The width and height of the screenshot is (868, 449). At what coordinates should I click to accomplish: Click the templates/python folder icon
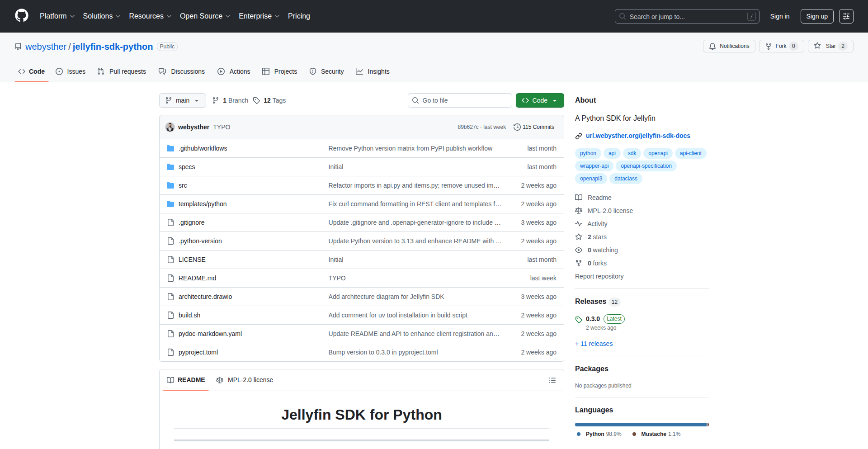170,204
